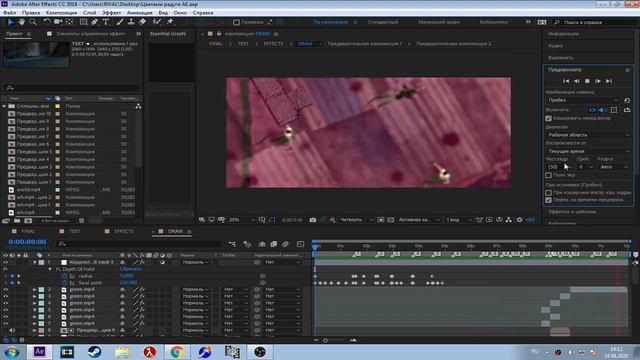Viewport: 640px width, 360px height.
Task: Enable frame blending switch in timeline header
Action: click(273, 244)
